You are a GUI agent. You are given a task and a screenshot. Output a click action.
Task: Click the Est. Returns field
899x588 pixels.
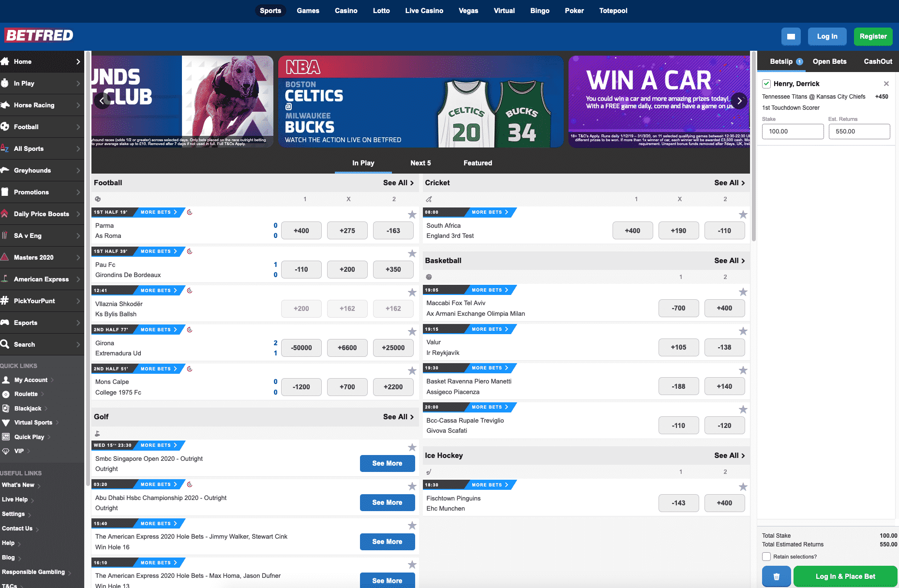(859, 132)
